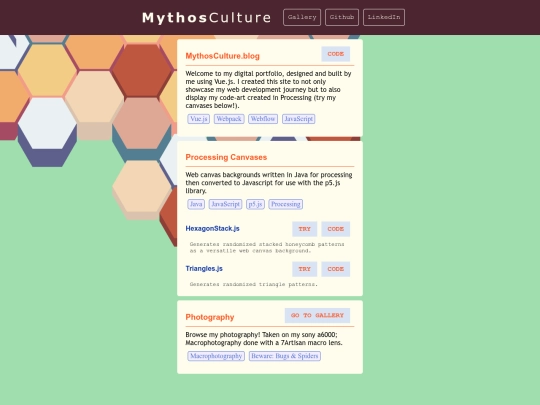Click the GO TO GALLERY button

[x=318, y=315]
